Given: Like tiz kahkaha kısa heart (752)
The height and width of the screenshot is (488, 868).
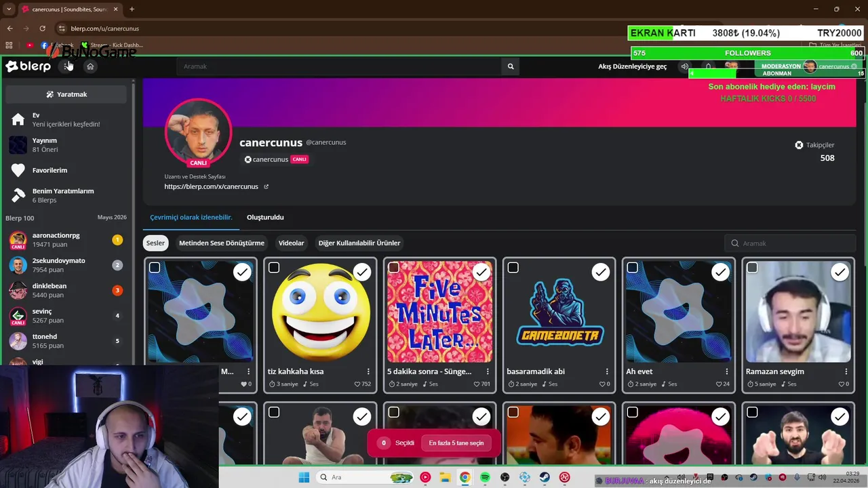Looking at the screenshot, I should [x=357, y=384].
